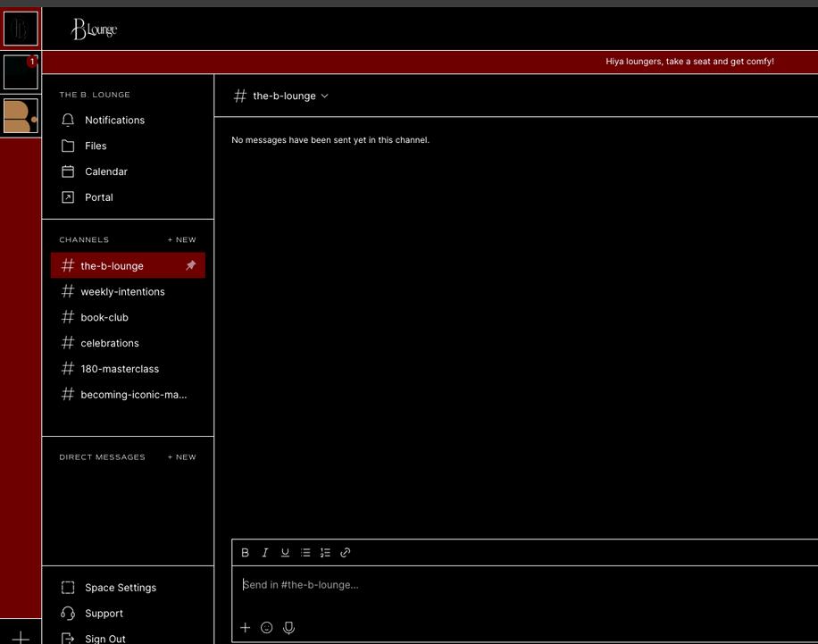
Task: Insert a hyperlink in the message
Action: (x=346, y=553)
